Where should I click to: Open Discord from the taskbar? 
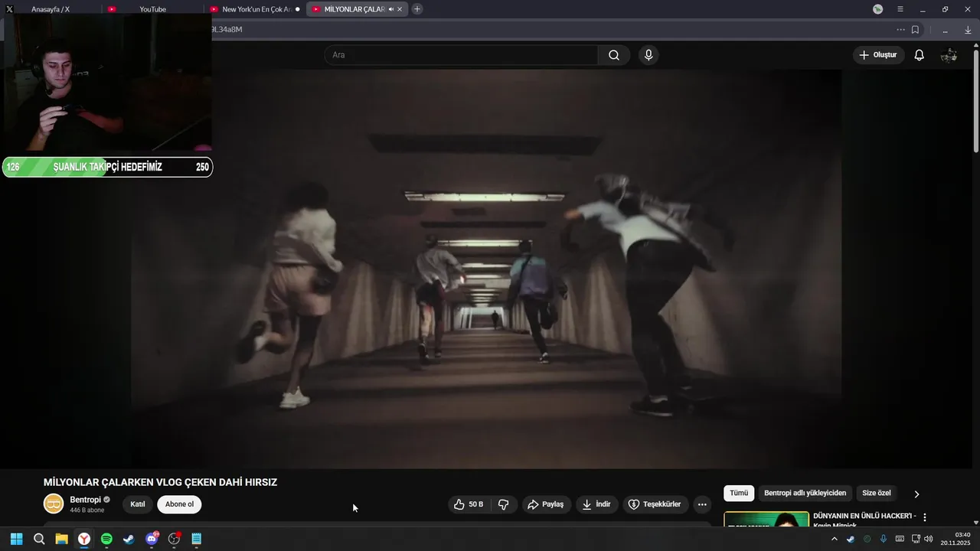tap(152, 539)
